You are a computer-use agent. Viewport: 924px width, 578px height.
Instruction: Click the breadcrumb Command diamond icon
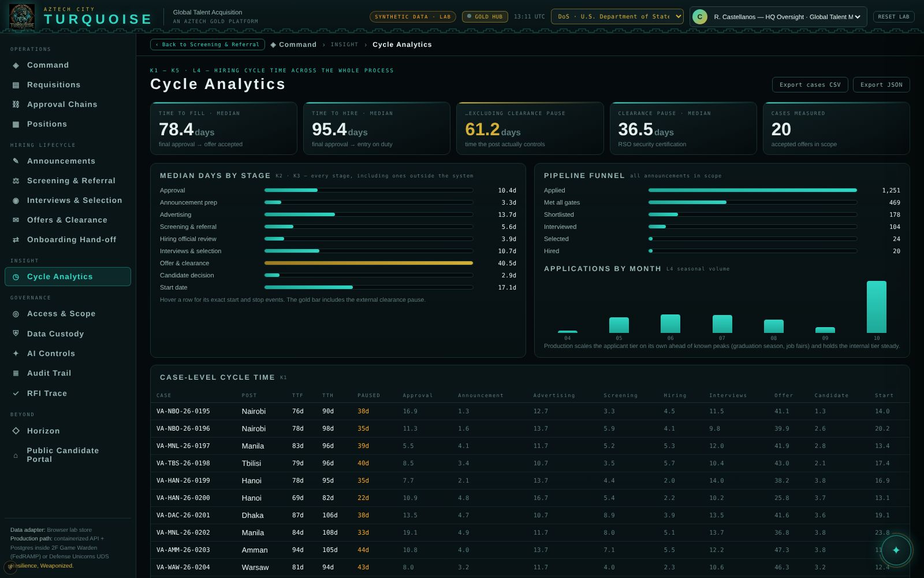tap(273, 45)
